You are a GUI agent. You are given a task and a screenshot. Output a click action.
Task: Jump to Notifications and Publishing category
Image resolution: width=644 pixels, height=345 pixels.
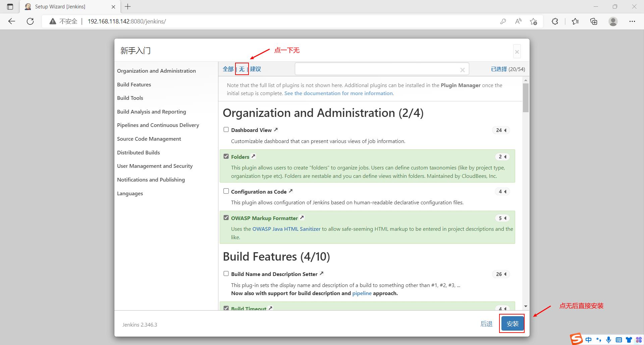151,180
